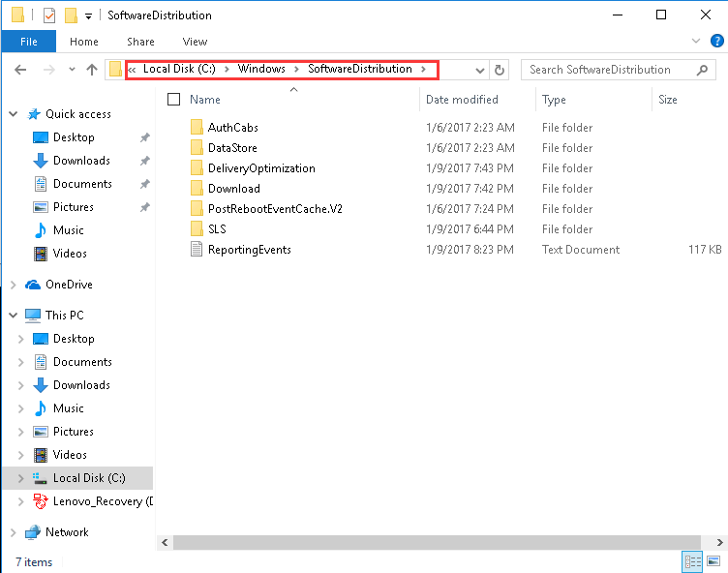Select the Download folder icon
The width and height of the screenshot is (728, 573).
[x=197, y=188]
